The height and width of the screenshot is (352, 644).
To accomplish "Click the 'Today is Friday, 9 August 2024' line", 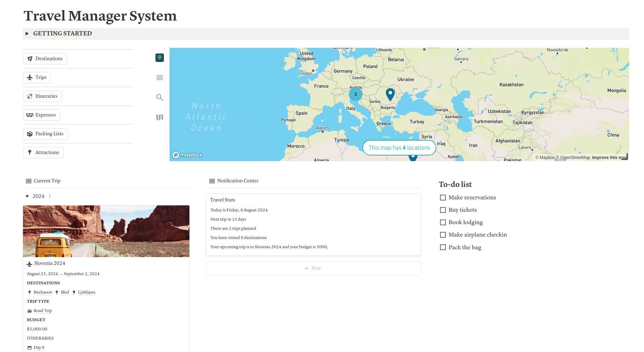I will [239, 210].
